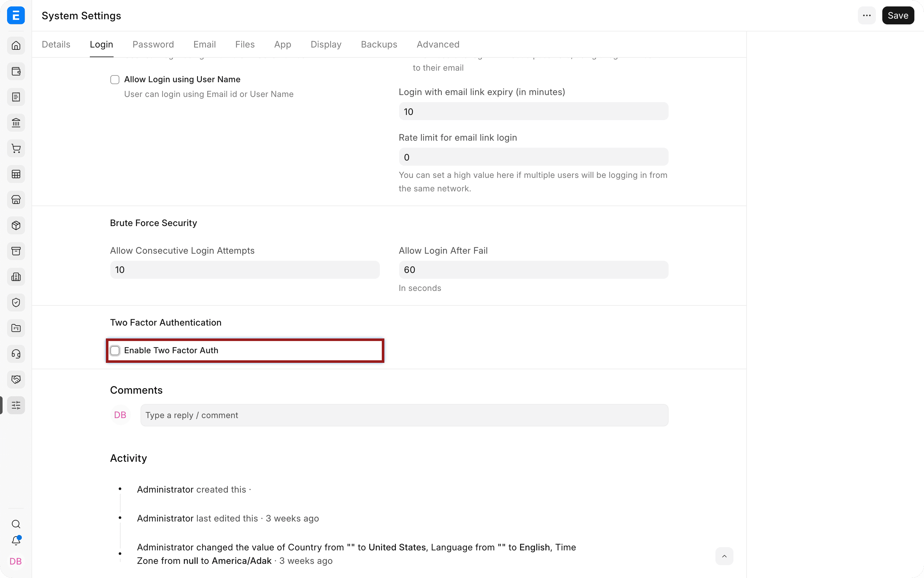Select the Login tab
The image size is (924, 578).
(x=102, y=44)
